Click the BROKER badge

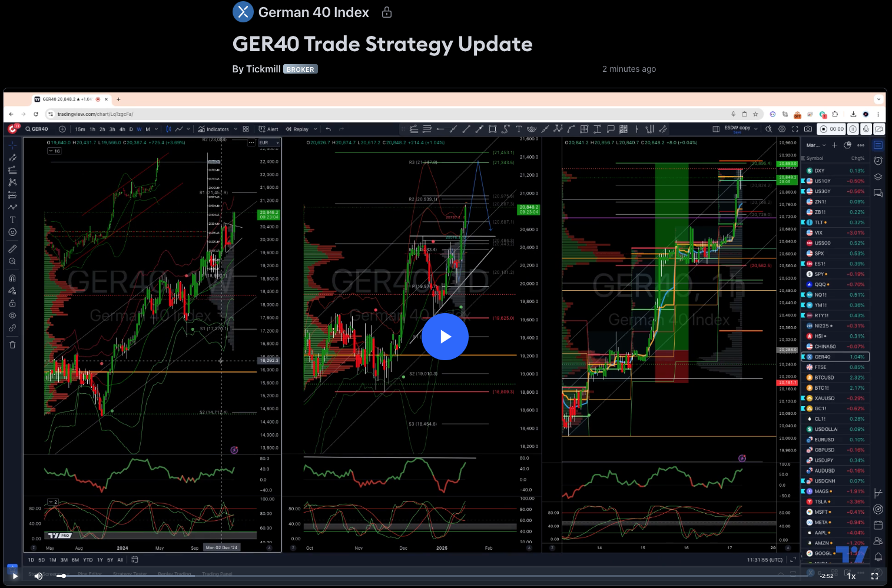click(x=300, y=69)
